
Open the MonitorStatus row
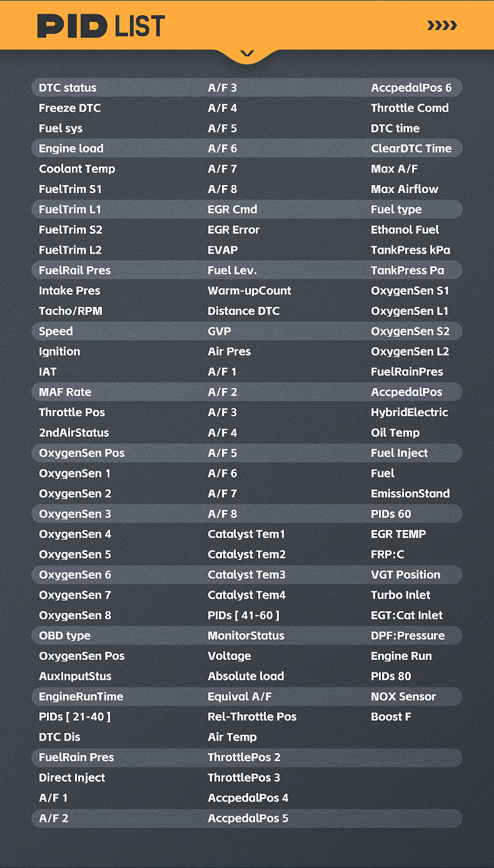pyautogui.click(x=246, y=636)
